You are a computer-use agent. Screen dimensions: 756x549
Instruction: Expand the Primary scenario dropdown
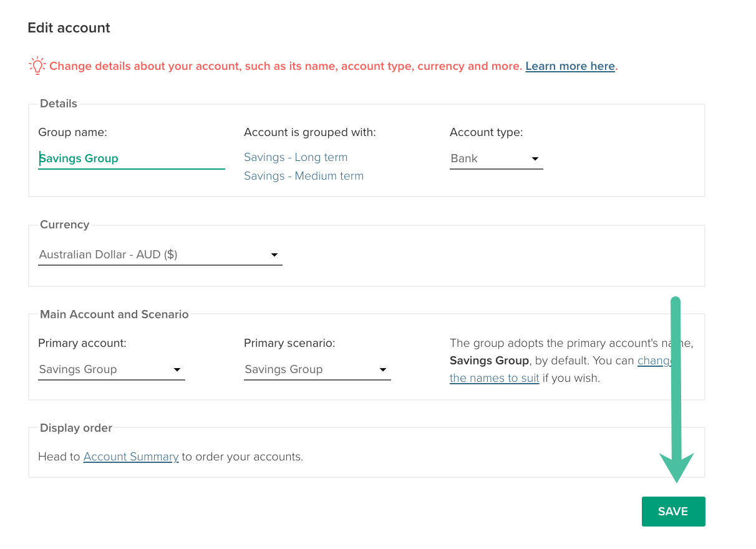(x=309, y=369)
